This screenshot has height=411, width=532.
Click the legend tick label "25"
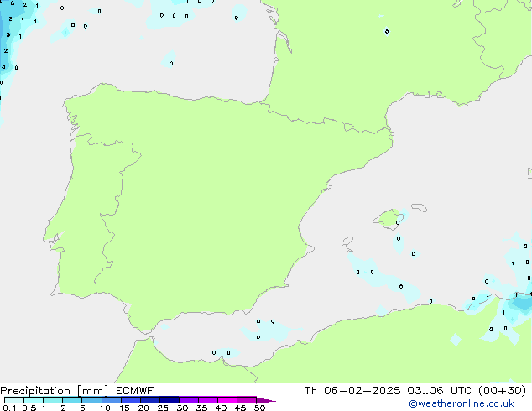click(x=163, y=408)
